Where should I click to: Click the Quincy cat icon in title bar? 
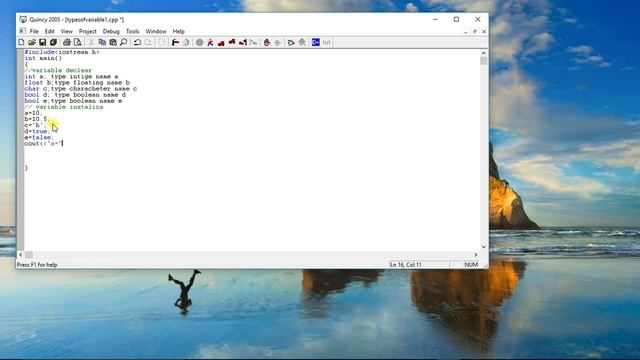coord(23,19)
